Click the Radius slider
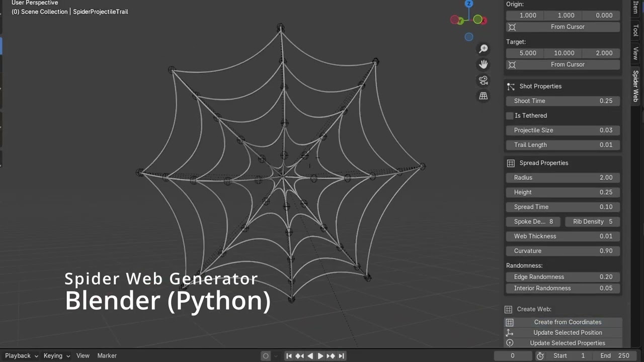Viewport: 644px width, 362px height. click(x=563, y=177)
